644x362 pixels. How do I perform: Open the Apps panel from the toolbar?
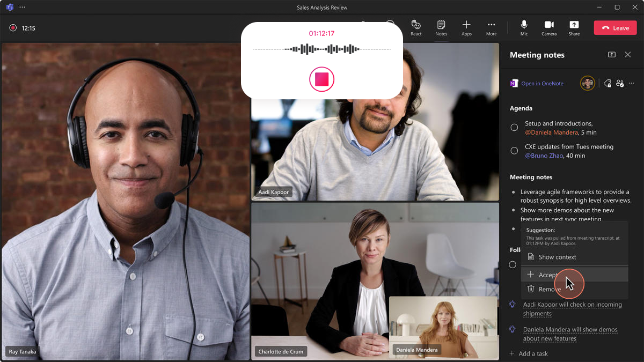[466, 27]
